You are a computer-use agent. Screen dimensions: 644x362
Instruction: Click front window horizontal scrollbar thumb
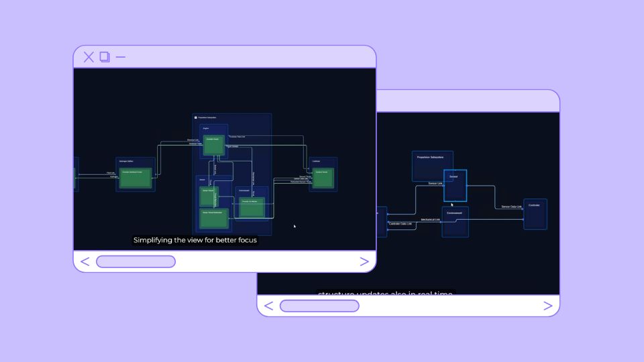click(136, 261)
